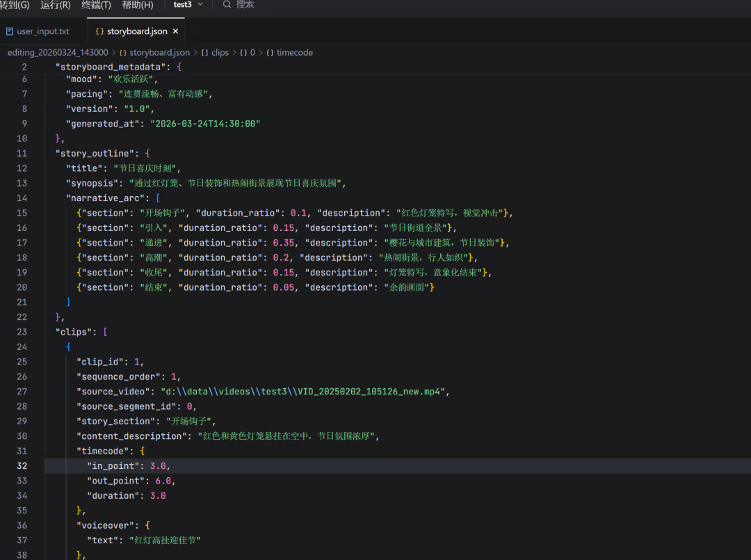Open the 帮助(H) menu

(x=137, y=5)
